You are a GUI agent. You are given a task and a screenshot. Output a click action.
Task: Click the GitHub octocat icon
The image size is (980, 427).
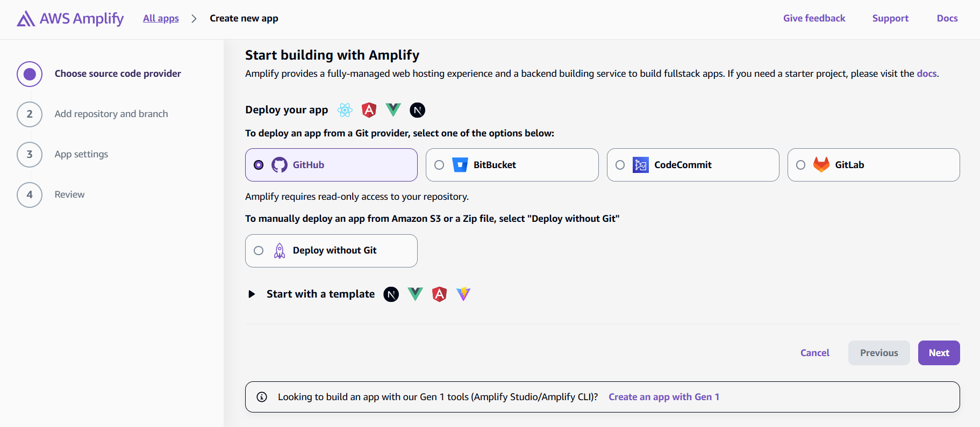(280, 165)
